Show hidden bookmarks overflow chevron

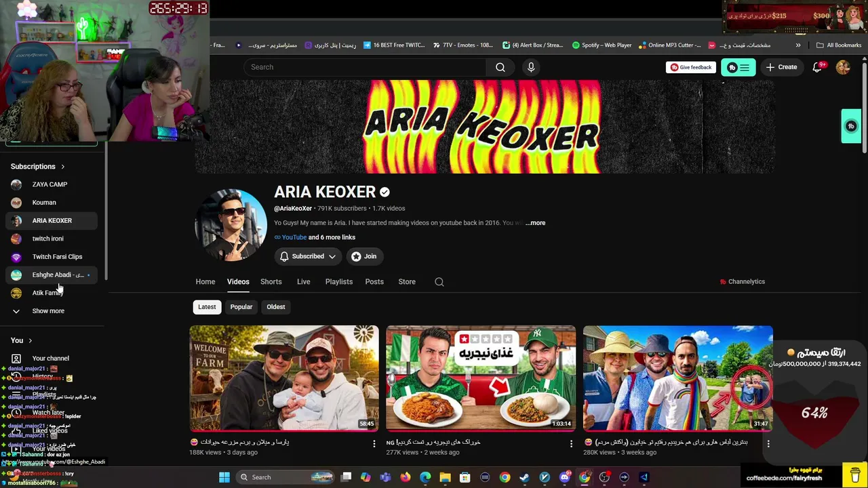(x=798, y=45)
